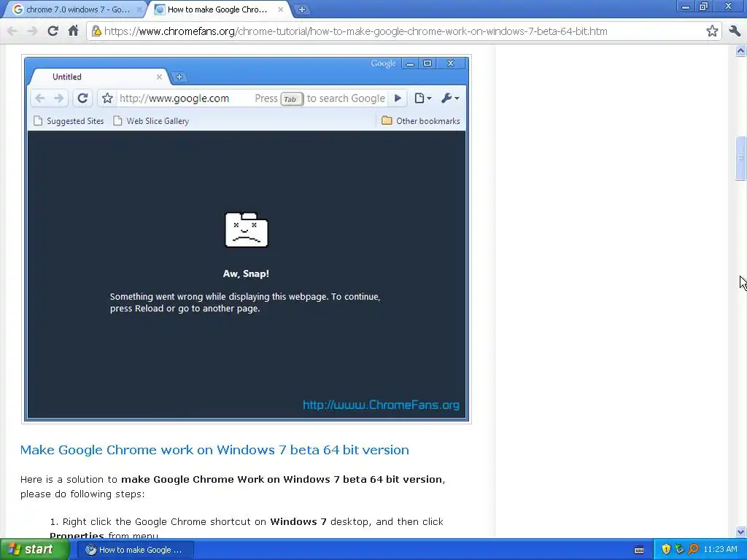Click the vertical scrollbar thumb
The height and width of the screenshot is (560, 747).
click(740, 158)
